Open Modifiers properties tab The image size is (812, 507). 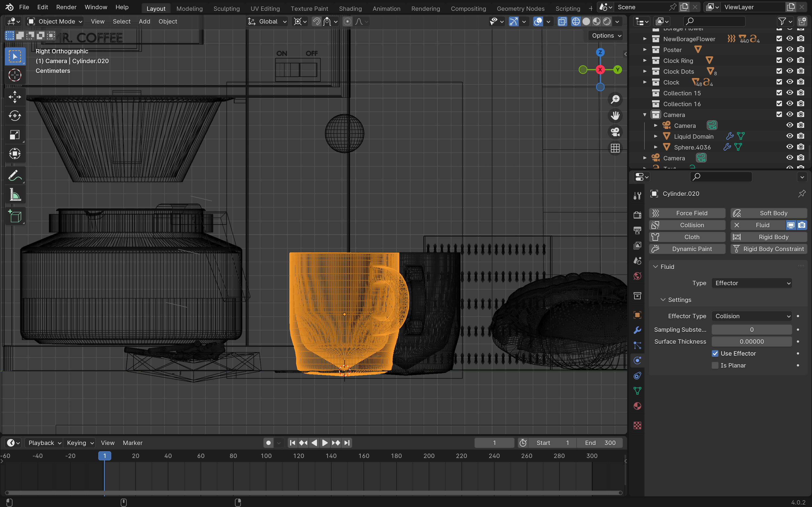[637, 330]
